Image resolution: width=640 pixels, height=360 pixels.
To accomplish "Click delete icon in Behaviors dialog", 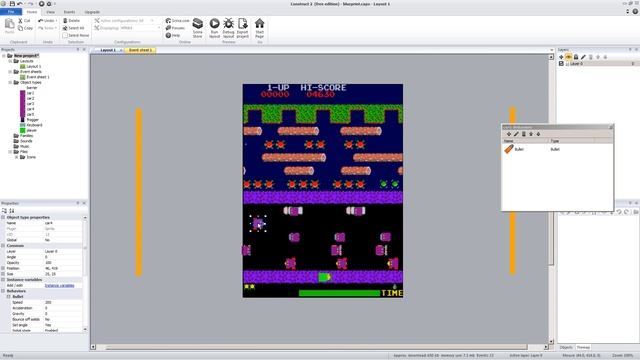I will pos(524,134).
